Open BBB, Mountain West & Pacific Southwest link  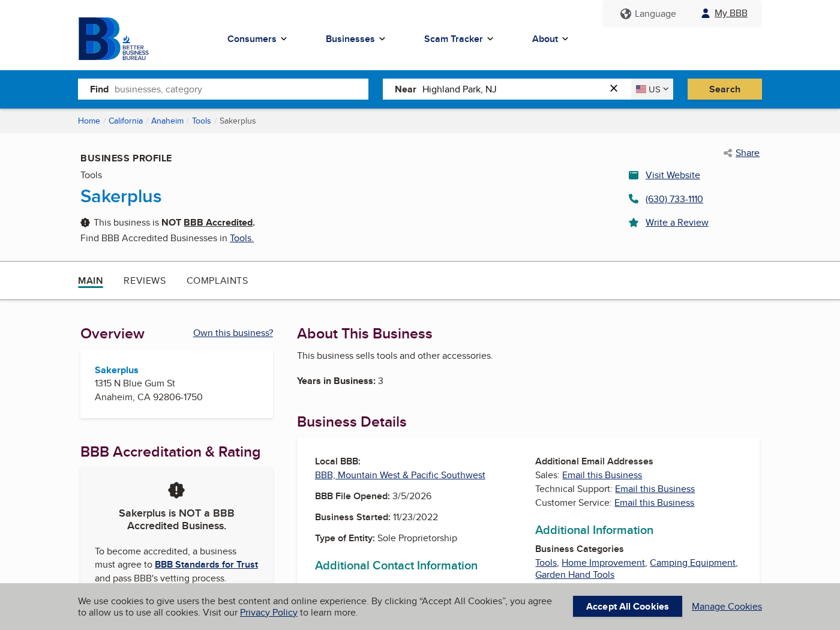click(x=400, y=475)
